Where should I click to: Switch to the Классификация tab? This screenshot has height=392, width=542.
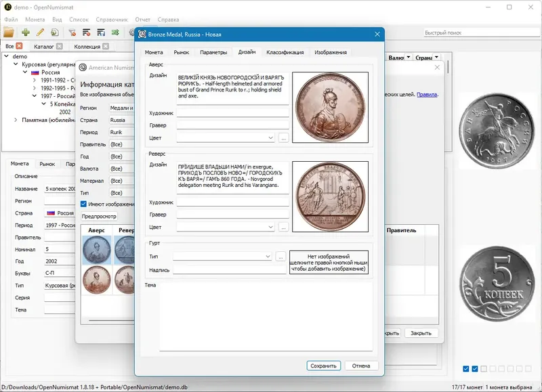pos(285,52)
